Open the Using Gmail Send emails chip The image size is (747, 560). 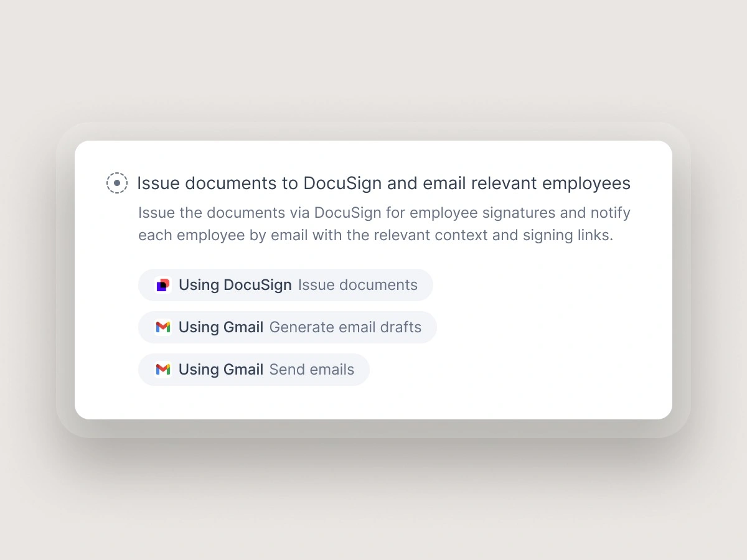pyautogui.click(x=254, y=370)
